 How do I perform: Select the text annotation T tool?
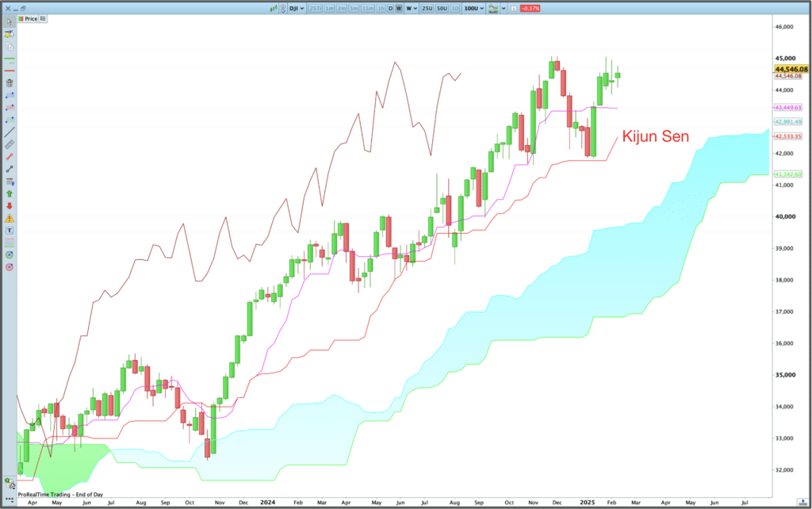coord(10,230)
